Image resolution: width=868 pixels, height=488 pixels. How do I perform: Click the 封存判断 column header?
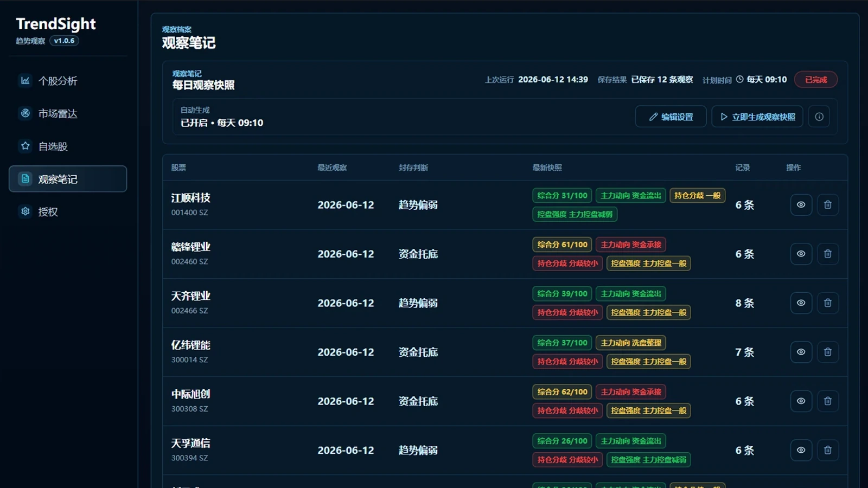click(413, 168)
